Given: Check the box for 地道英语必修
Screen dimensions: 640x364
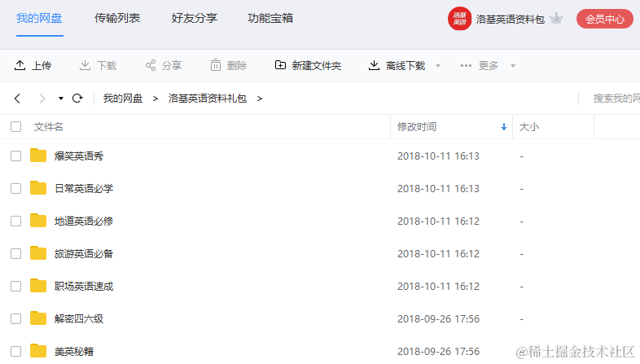Looking at the screenshot, I should (x=16, y=221).
